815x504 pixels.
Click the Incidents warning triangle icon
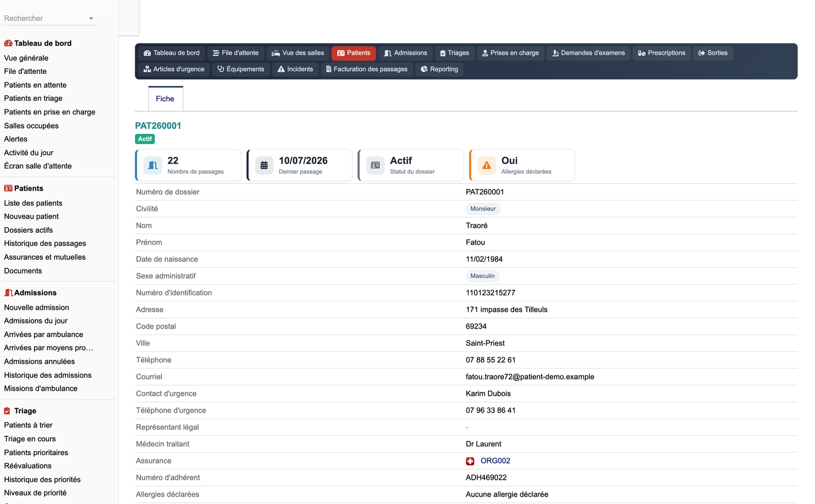pos(281,69)
